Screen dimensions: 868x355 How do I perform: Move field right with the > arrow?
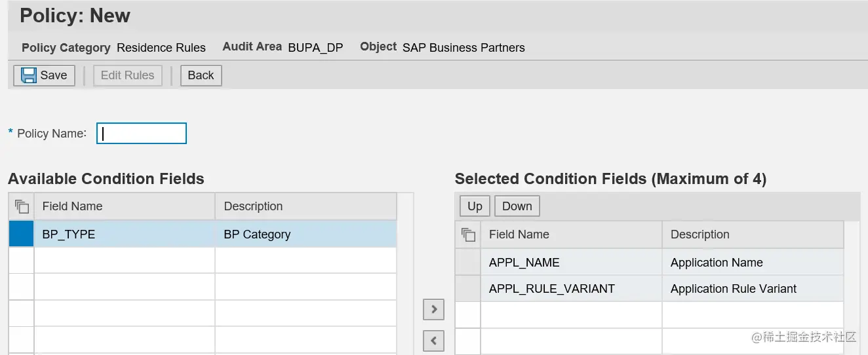coord(433,309)
